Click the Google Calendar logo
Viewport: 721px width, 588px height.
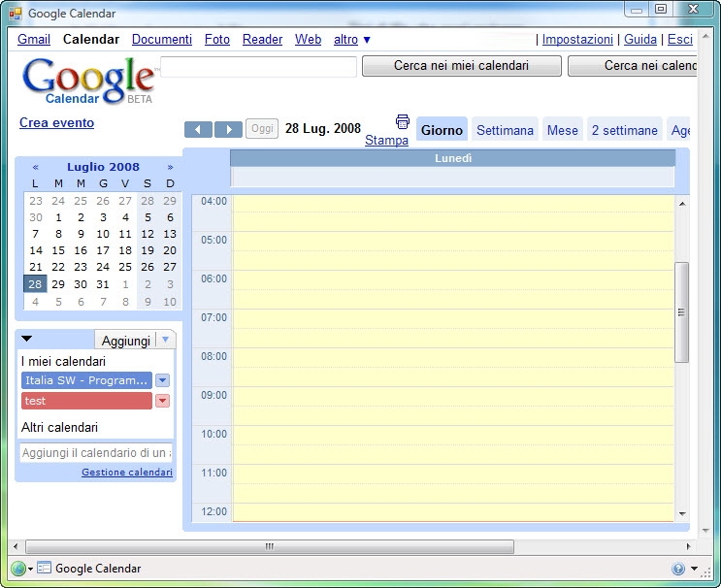[87, 81]
